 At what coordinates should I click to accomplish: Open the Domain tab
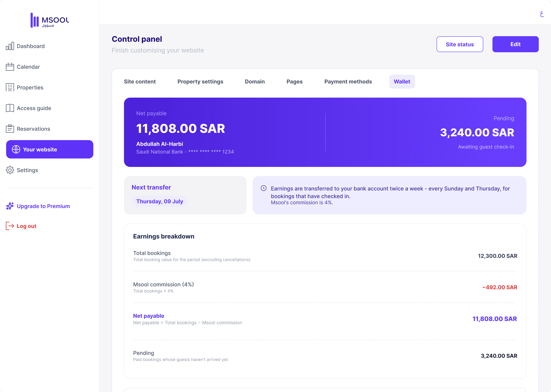[255, 82]
